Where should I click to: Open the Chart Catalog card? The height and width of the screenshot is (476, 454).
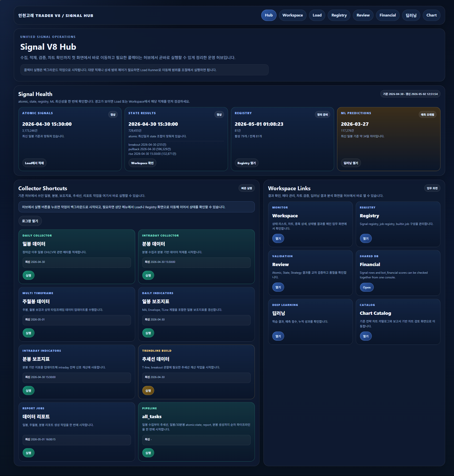366,336
